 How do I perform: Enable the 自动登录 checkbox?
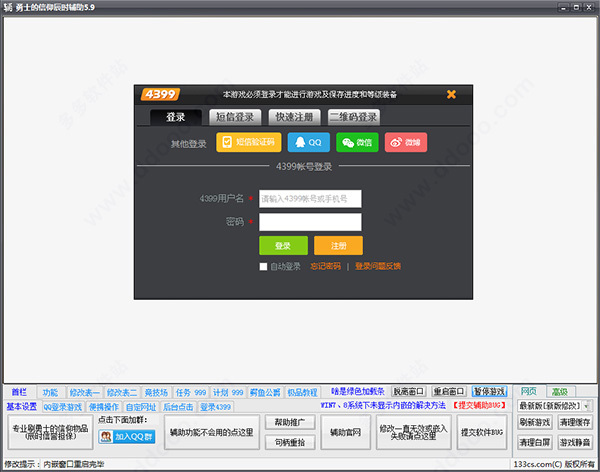click(x=263, y=266)
